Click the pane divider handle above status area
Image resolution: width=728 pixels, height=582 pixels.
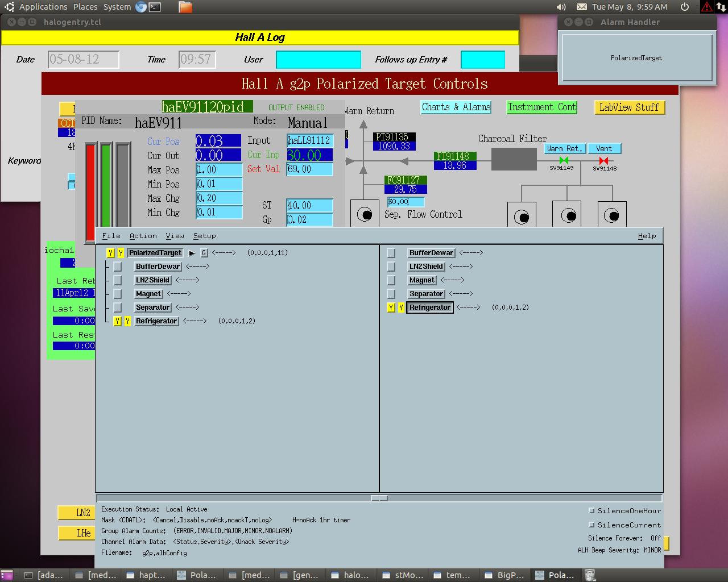coord(379,498)
